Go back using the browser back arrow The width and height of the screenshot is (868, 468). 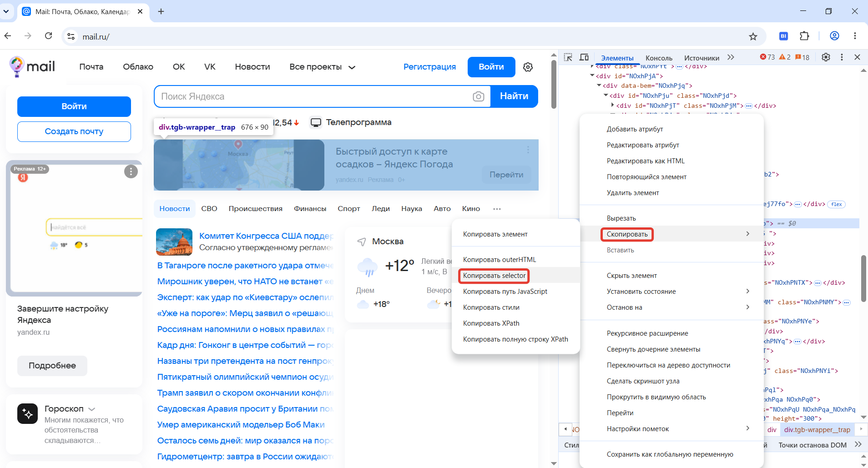(8, 36)
